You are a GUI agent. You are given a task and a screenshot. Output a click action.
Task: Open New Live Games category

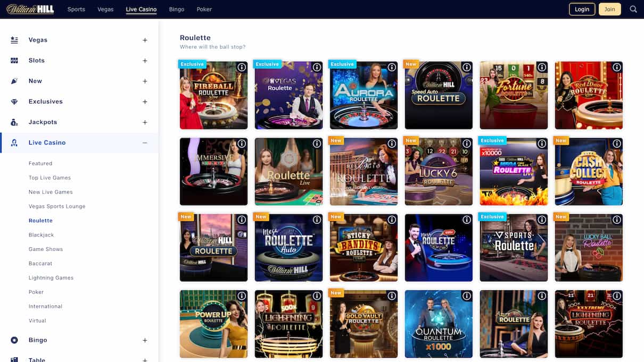click(51, 192)
